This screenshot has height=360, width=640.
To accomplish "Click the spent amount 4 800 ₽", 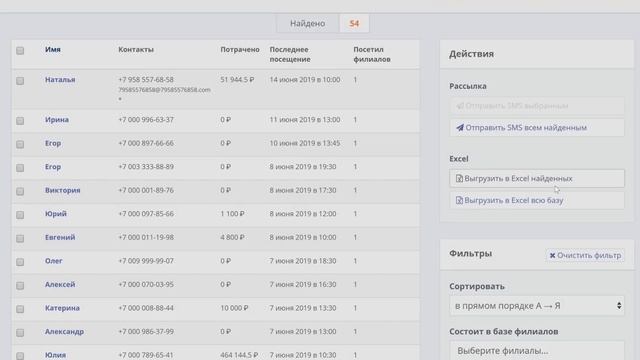I will coord(232,237).
